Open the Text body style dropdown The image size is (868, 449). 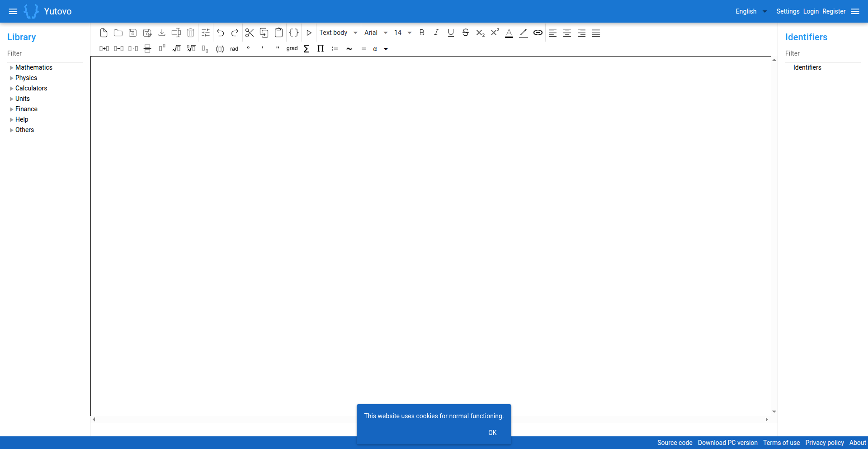[338, 33]
